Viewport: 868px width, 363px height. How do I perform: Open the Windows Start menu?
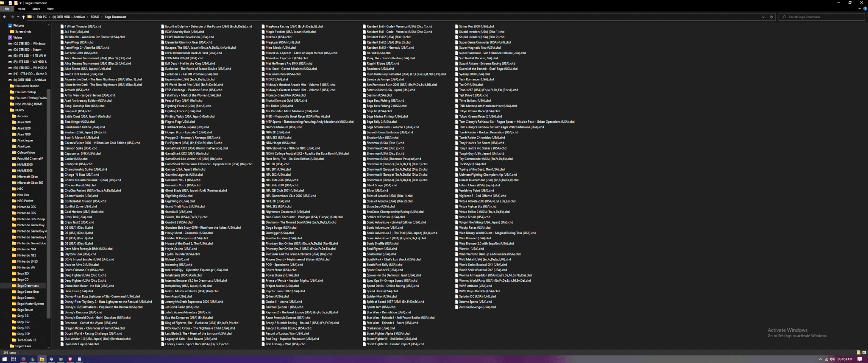[5, 359]
